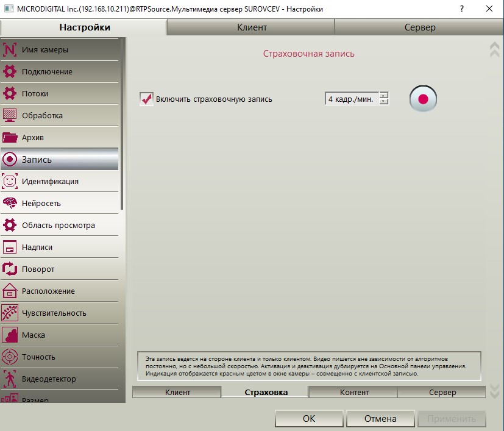The width and height of the screenshot is (504, 431).
Task: Click the Расположение house icon
Action: (x=10, y=291)
